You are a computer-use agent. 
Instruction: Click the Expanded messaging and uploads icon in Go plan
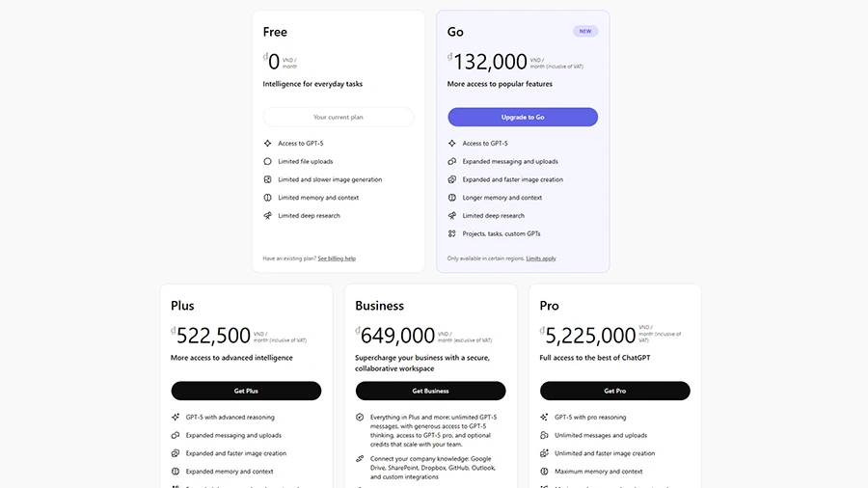452,162
